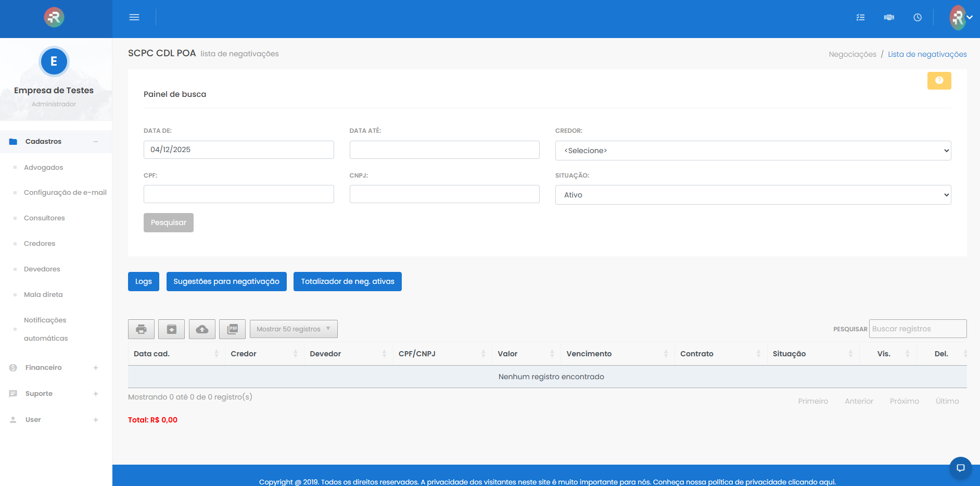
Task: Expand the Financeiro sidebar menu
Action: point(43,368)
